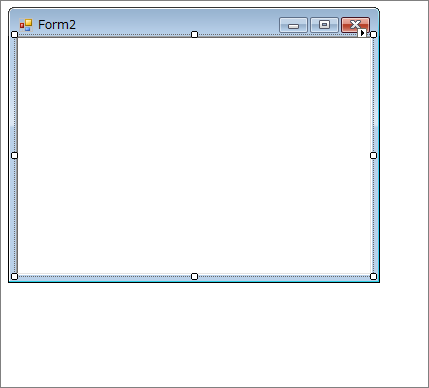
Task: Click the Form2 window icon in title bar
Action: pyautogui.click(x=26, y=25)
